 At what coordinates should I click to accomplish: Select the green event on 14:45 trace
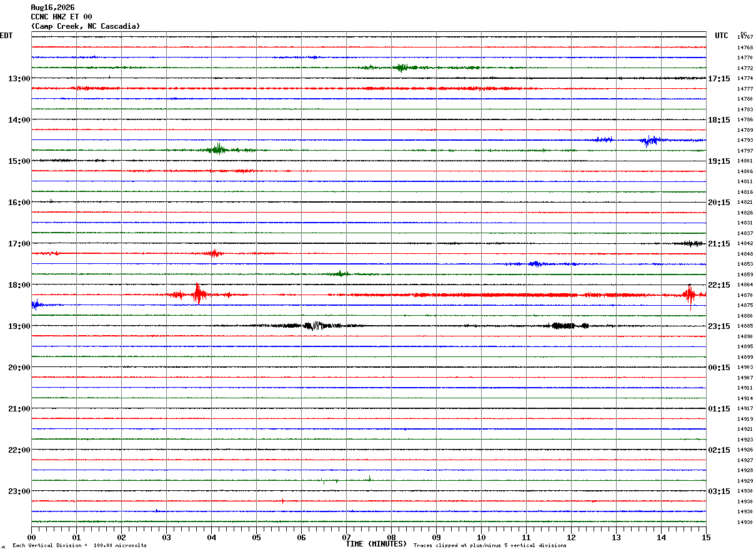(218, 149)
